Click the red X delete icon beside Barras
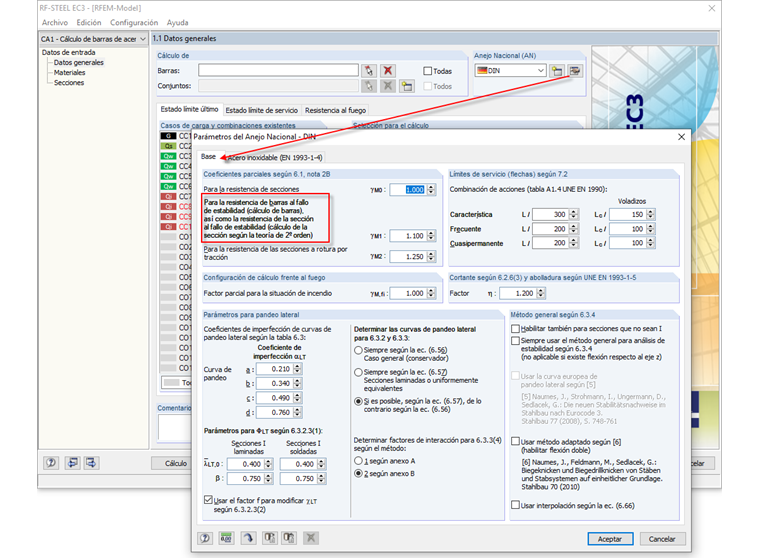The image size is (760, 558). [x=388, y=71]
